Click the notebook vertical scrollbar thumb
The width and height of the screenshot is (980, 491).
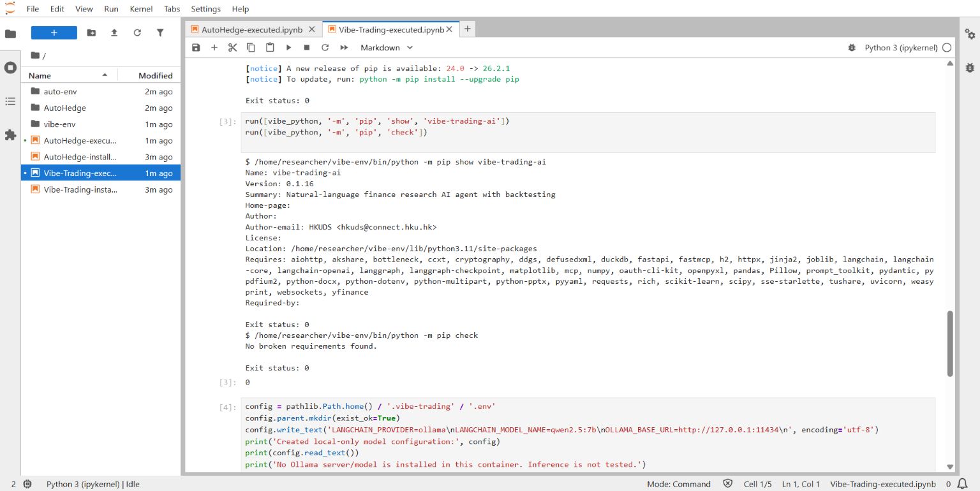[x=950, y=344]
